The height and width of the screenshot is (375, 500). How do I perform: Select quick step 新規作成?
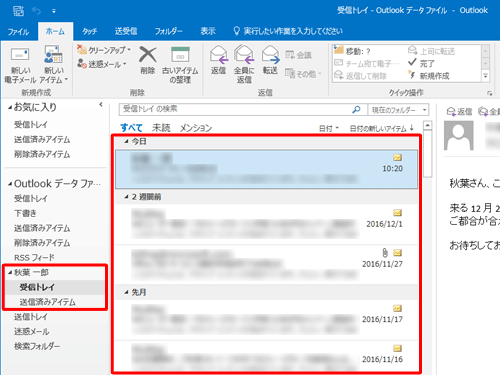[429, 76]
